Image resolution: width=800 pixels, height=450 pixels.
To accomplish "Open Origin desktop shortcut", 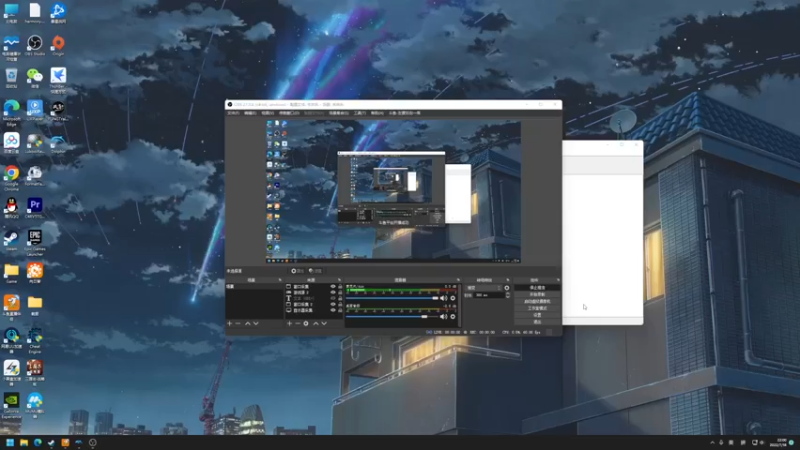I will point(58,45).
